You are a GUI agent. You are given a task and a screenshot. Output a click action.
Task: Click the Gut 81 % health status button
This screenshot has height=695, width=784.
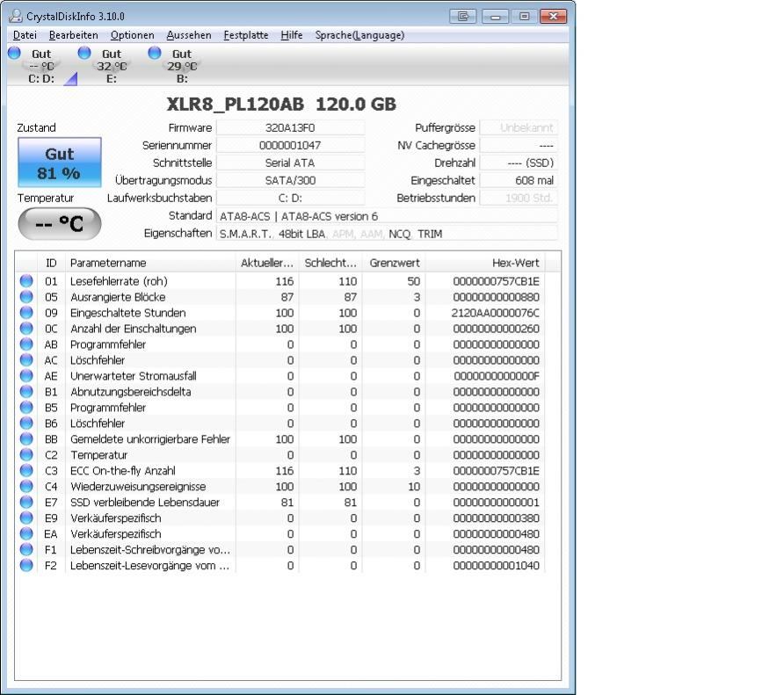coord(60,163)
